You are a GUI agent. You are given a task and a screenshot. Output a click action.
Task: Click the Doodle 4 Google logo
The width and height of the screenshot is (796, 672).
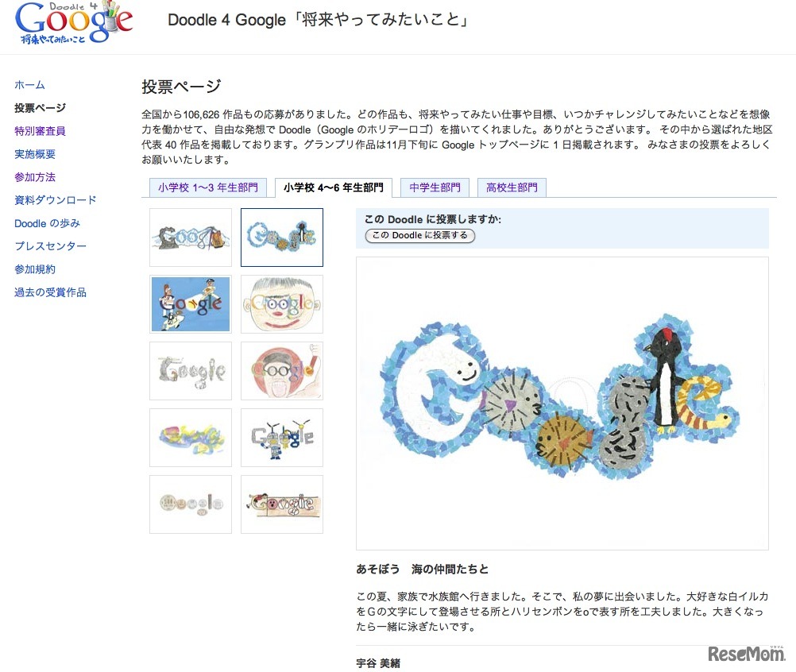tap(74, 23)
